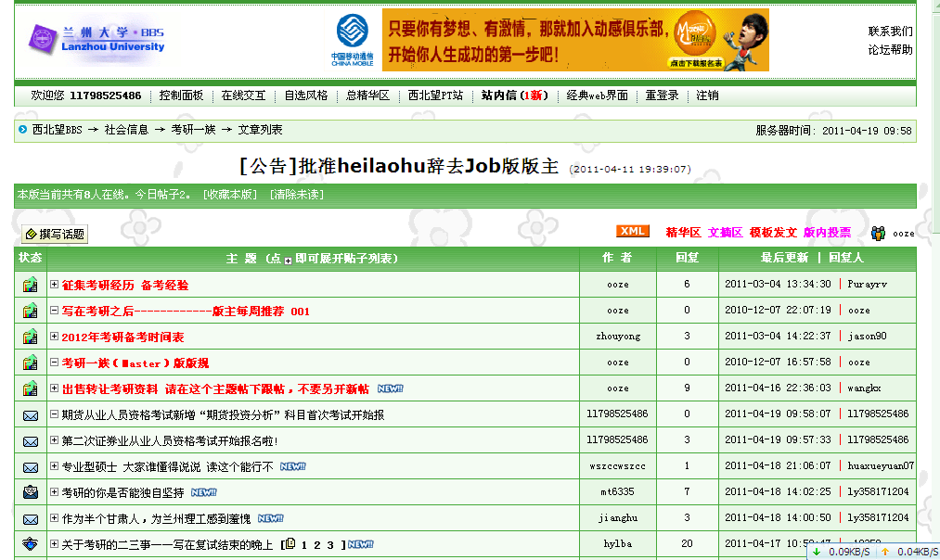Click envelope icon beside 专业型硕士 thread
Screen dimensions: 940x560
coord(31,467)
